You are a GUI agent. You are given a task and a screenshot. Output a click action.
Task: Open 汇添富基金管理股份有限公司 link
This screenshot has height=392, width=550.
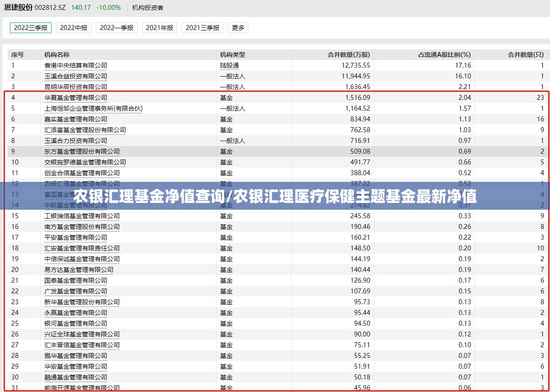pyautogui.click(x=85, y=130)
